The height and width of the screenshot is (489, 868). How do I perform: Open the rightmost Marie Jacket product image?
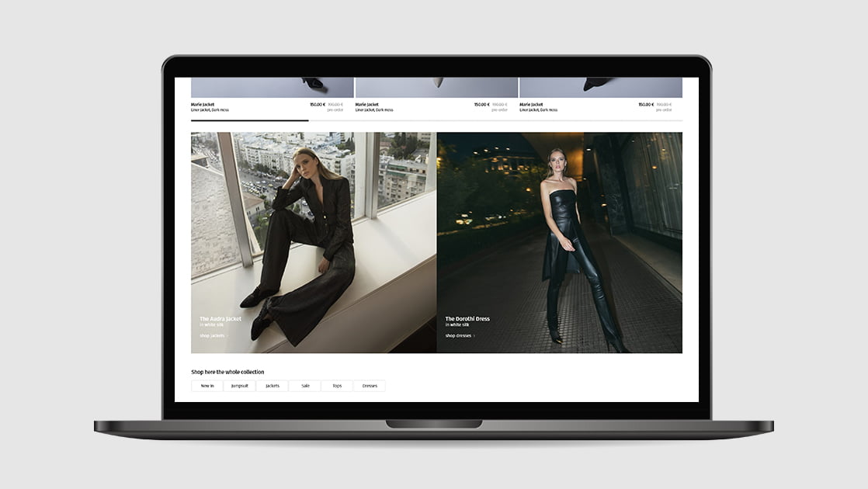[x=600, y=87]
